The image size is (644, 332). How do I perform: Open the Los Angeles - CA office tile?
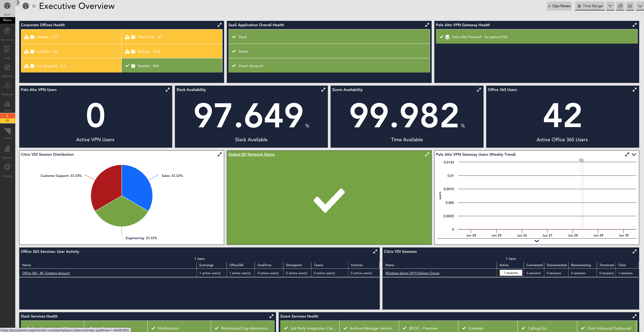(x=71, y=66)
